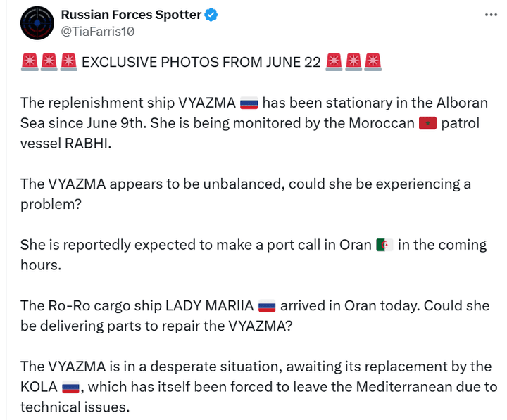The width and height of the screenshot is (507, 420).
Task: Click the Russian flag next to VYAZMA
Action: coord(249,103)
